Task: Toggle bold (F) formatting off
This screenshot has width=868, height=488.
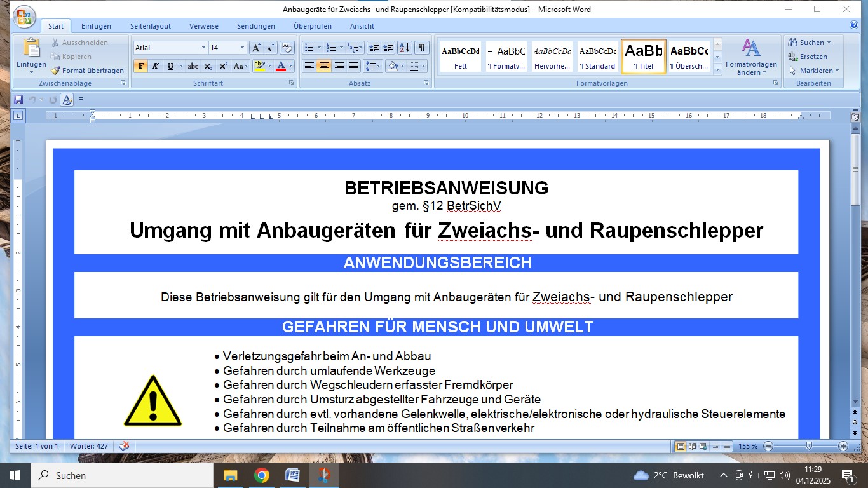Action: click(x=140, y=66)
